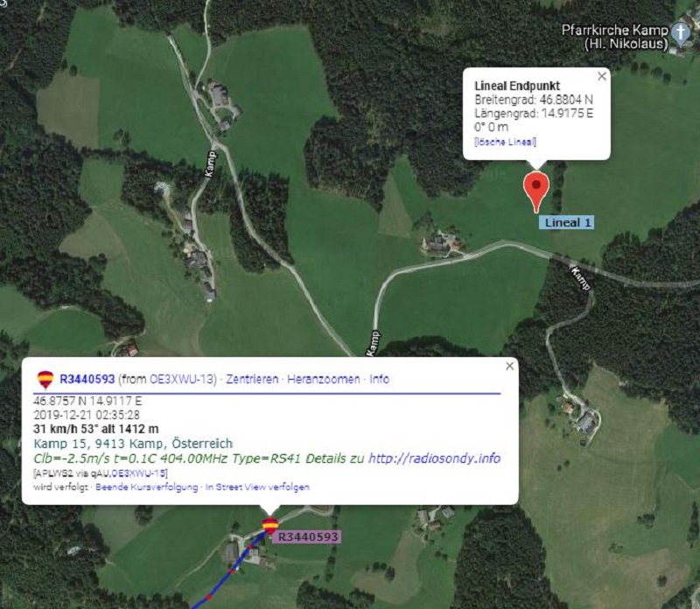This screenshot has width=700, height=609.
Task: Click the lösche Lineal link
Action: [505, 142]
